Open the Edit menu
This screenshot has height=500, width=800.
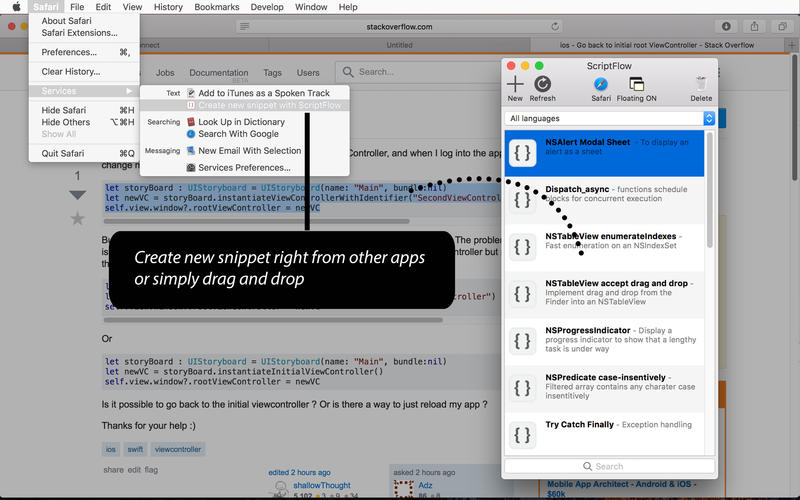(103, 7)
